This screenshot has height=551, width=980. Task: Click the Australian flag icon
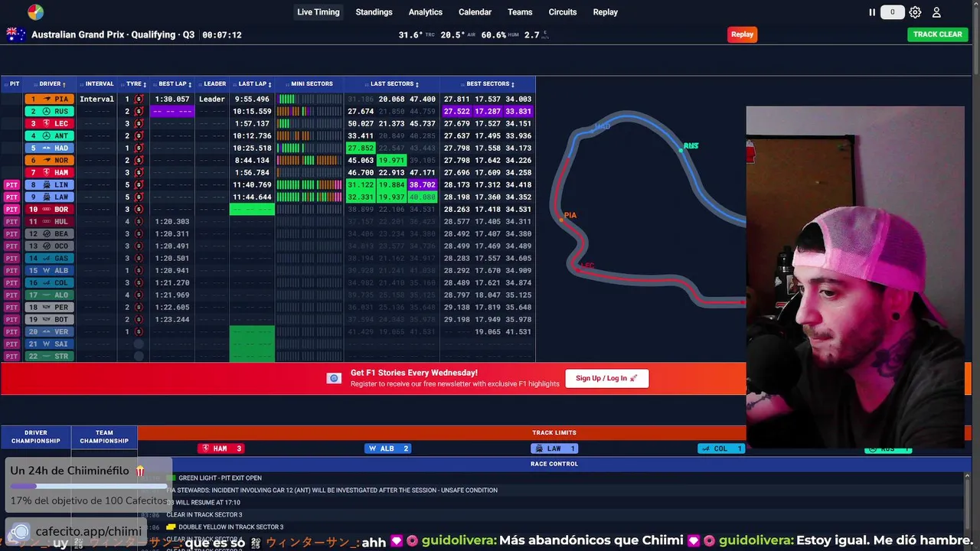click(16, 34)
